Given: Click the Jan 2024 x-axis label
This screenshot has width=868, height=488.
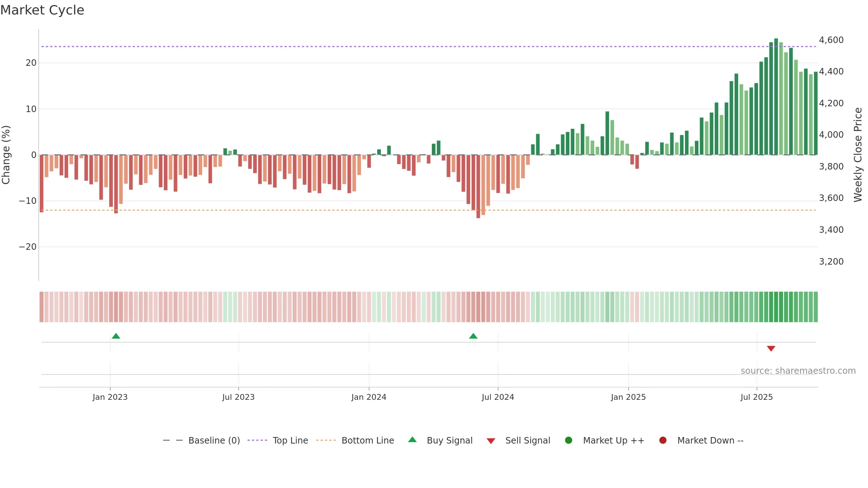Looking at the screenshot, I should tap(369, 397).
